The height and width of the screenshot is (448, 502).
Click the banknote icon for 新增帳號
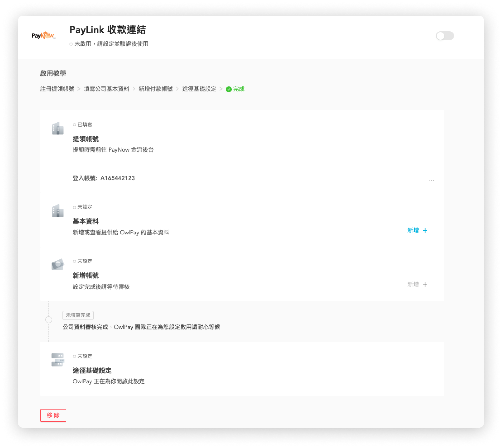coord(58,264)
